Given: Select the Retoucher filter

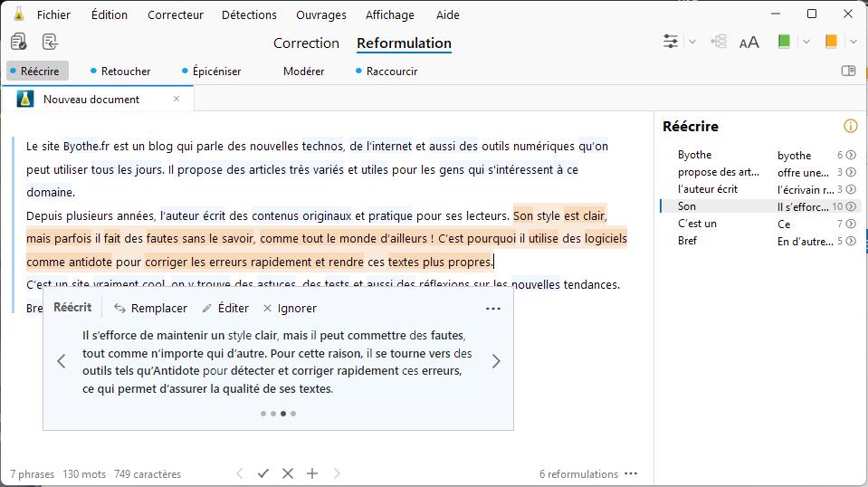Looking at the screenshot, I should 120,72.
